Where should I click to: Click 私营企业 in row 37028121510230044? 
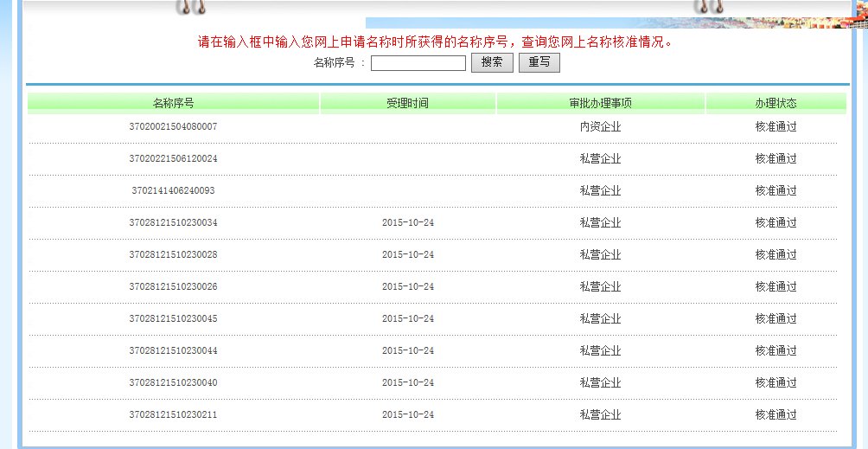pyautogui.click(x=601, y=351)
